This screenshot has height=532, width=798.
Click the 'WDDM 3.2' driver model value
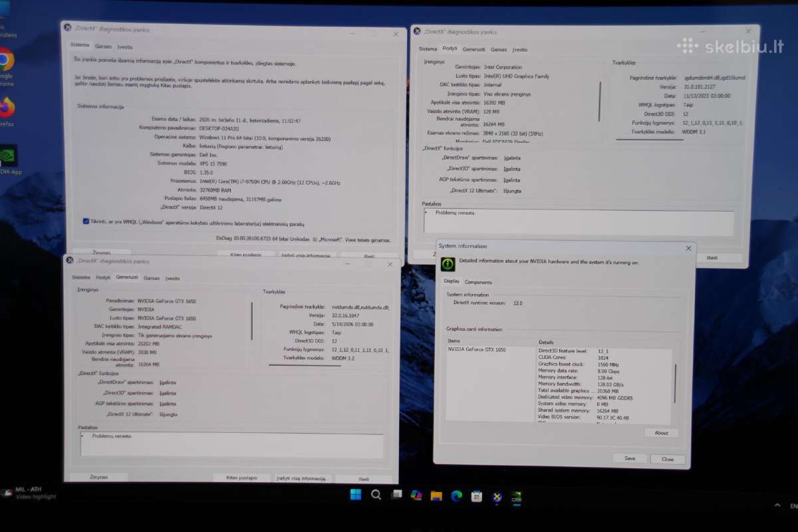tap(344, 358)
